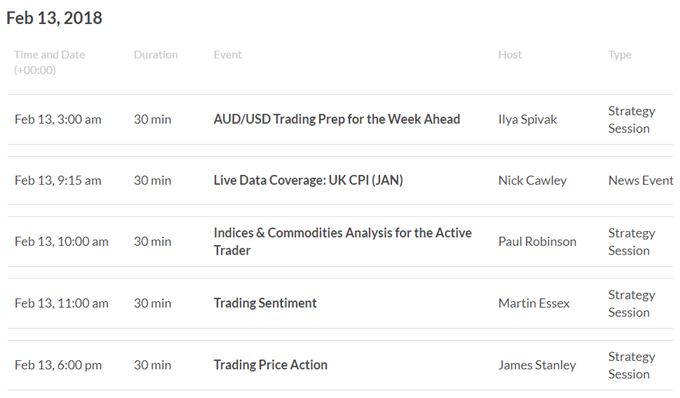Click the Feb 13, 2018 date heading
This screenshot has height=398, width=680.
(54, 18)
